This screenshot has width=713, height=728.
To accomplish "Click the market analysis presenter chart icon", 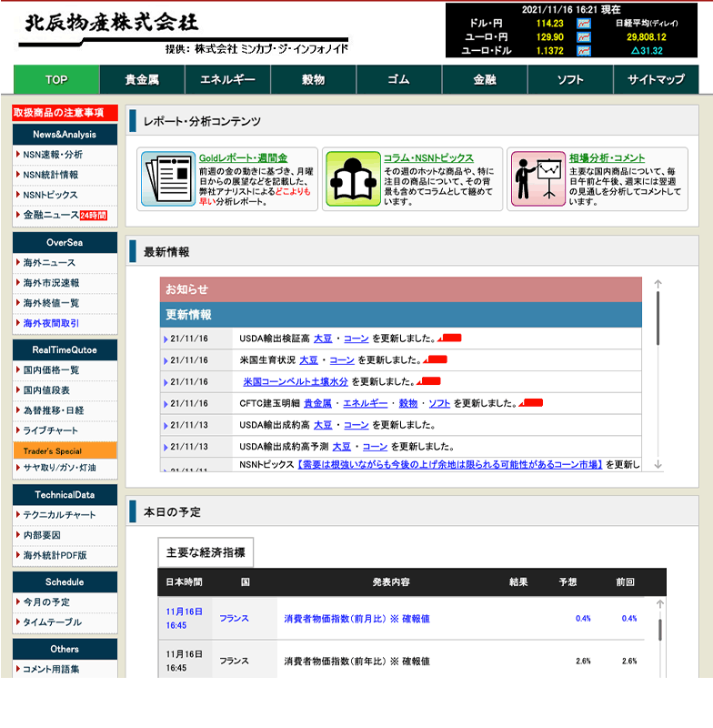I will (538, 179).
